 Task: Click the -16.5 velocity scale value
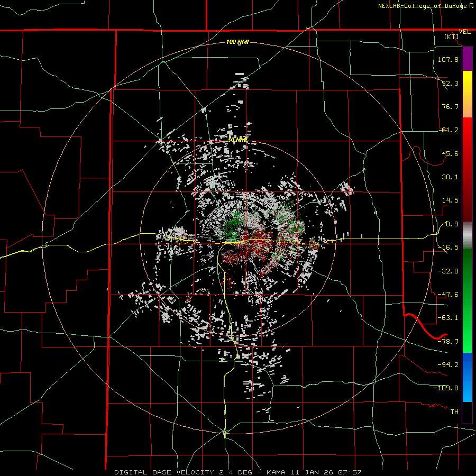coord(448,248)
